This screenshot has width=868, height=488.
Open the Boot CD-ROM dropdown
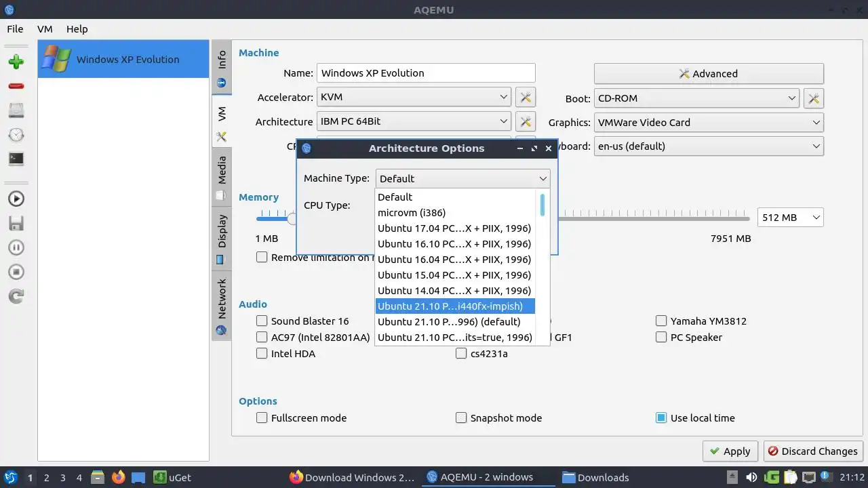tap(696, 98)
